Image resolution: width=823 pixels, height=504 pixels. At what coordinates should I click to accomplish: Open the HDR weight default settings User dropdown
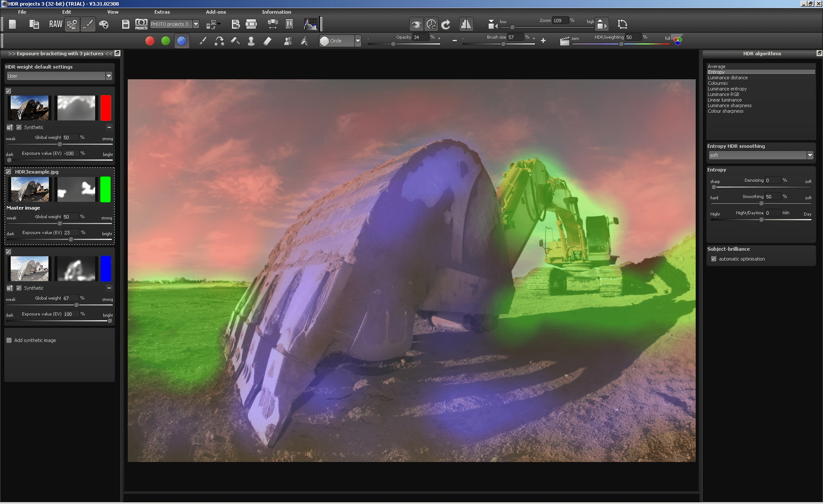108,76
